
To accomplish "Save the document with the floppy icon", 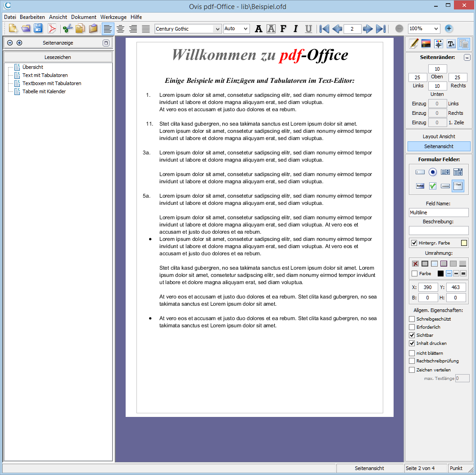I will tap(38, 28).
